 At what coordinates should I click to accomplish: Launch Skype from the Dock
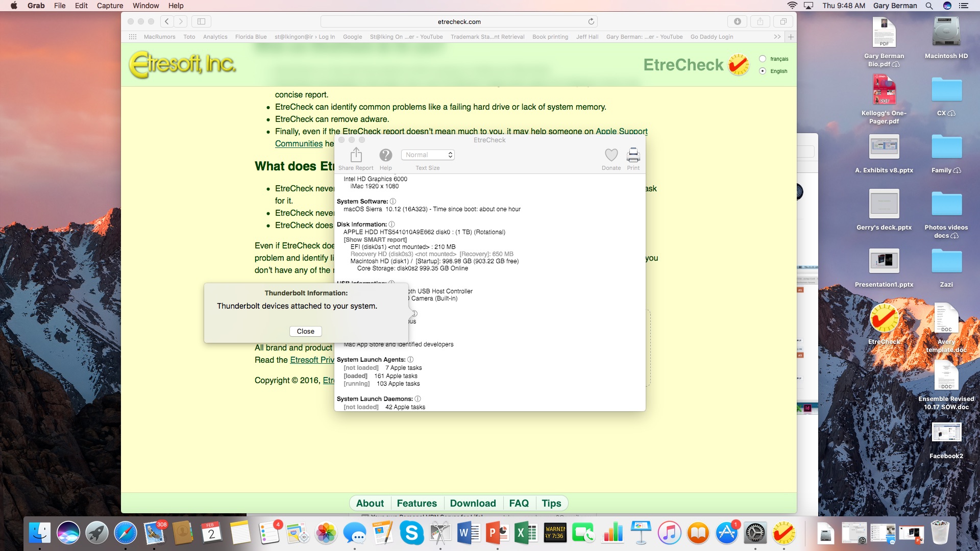412,533
